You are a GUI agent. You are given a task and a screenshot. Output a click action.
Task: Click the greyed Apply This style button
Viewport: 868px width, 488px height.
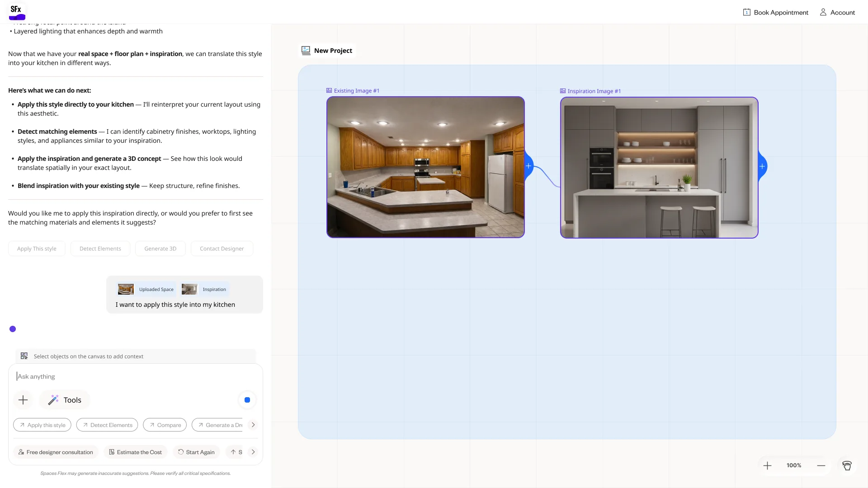click(x=37, y=249)
